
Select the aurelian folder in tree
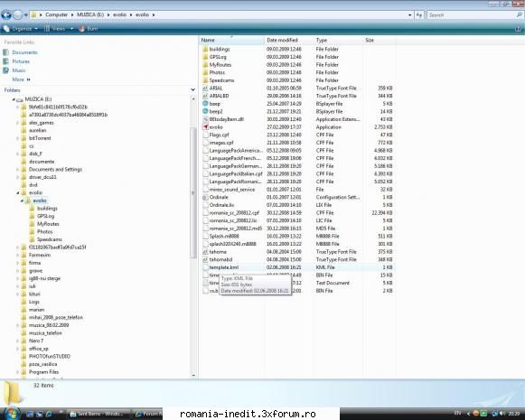coord(37,131)
